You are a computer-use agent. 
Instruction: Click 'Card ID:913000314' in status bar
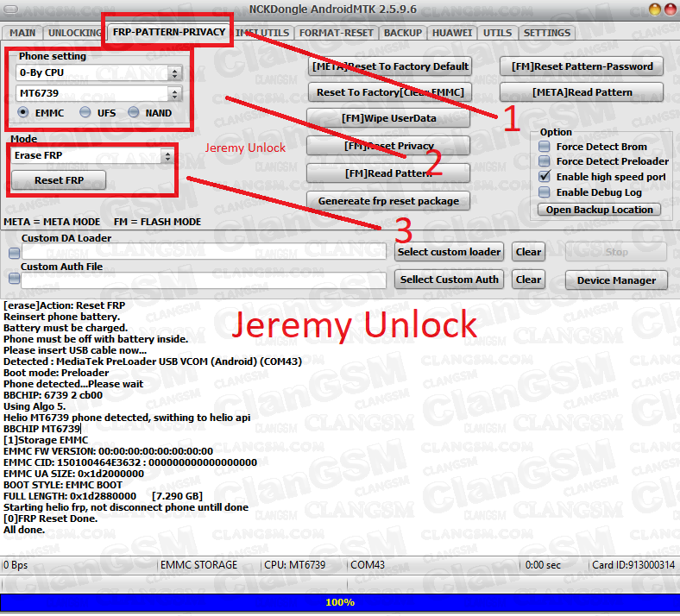633,565
